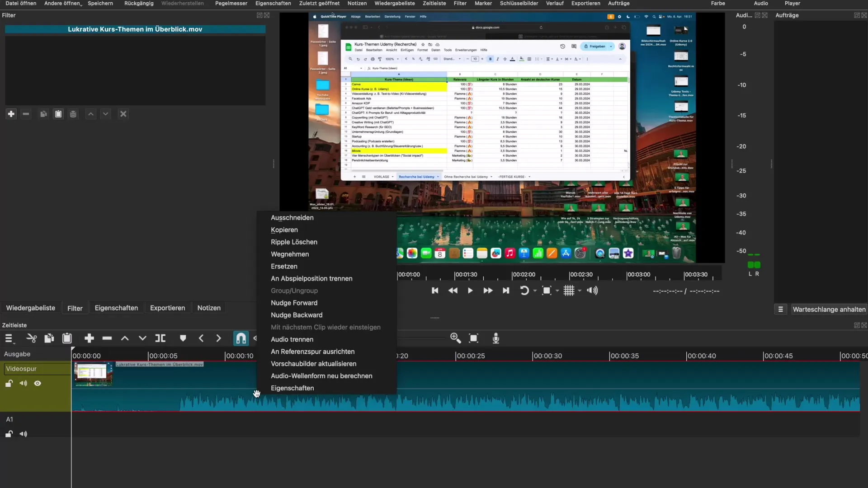Toggle player zoom fit button
This screenshot has width=868, height=488.
(x=547, y=291)
